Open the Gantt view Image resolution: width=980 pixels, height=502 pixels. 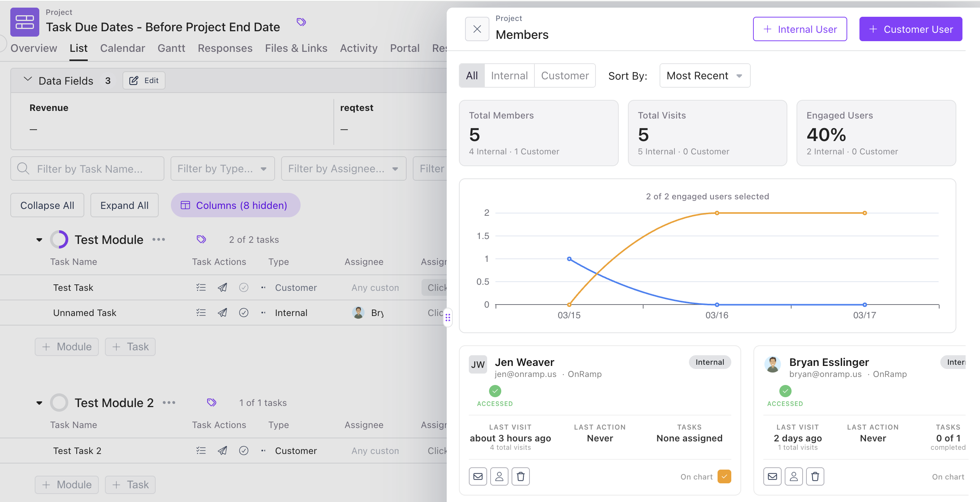[x=171, y=48]
